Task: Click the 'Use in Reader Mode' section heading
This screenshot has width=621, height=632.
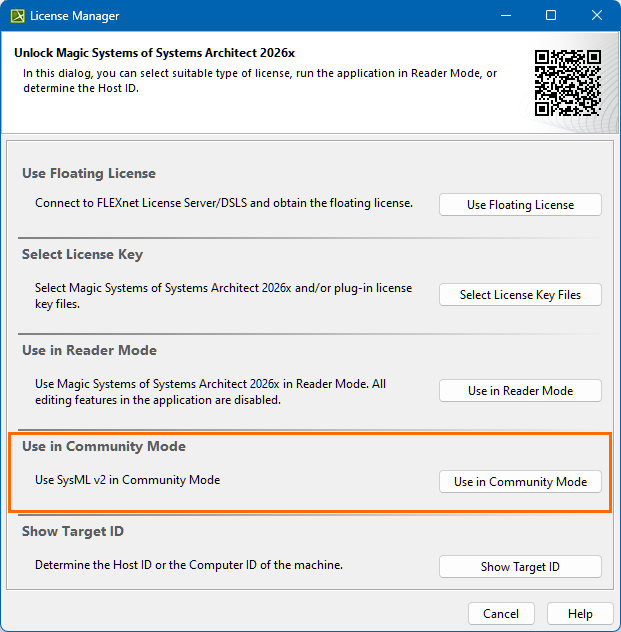Action: point(89,350)
